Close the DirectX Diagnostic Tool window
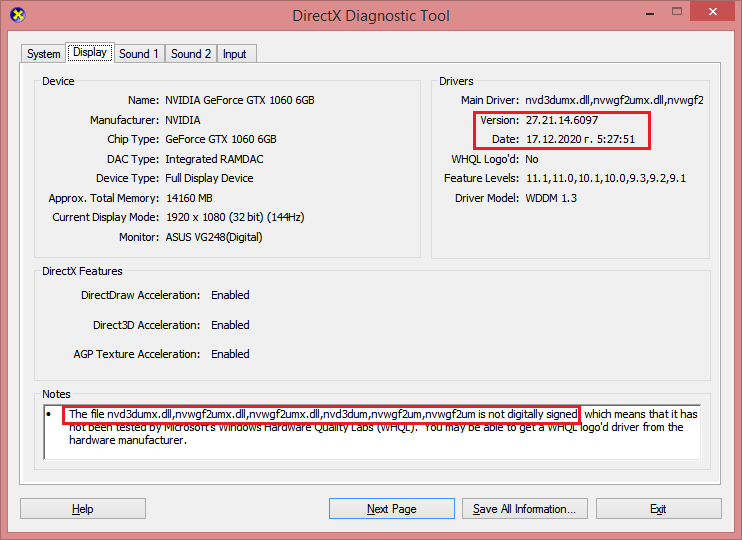The height and width of the screenshot is (540, 742). 712,12
